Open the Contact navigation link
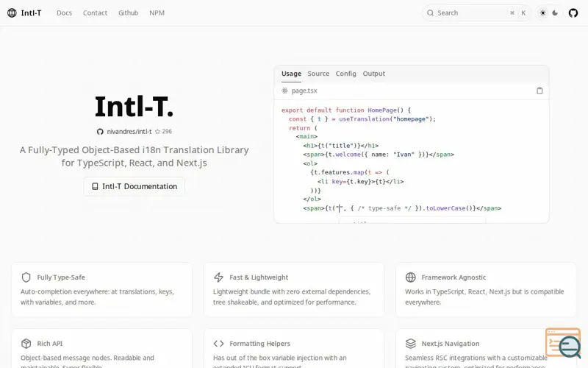Viewport: 588px width, 368px height. tap(95, 13)
